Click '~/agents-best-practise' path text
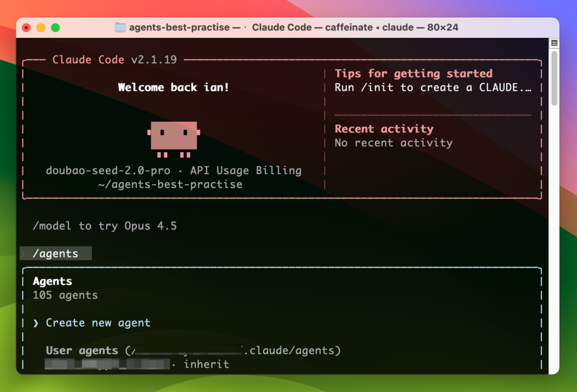 tap(170, 185)
